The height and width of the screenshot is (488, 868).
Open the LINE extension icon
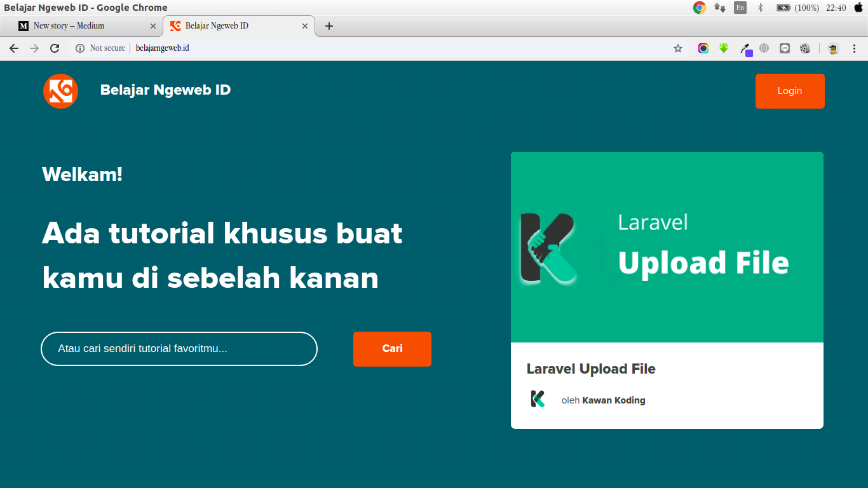click(x=785, y=48)
